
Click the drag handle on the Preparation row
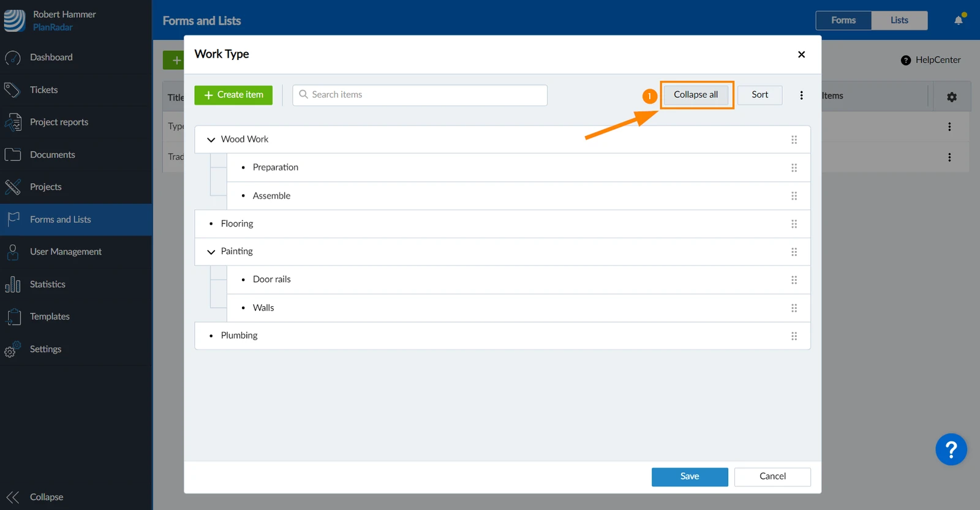794,168
